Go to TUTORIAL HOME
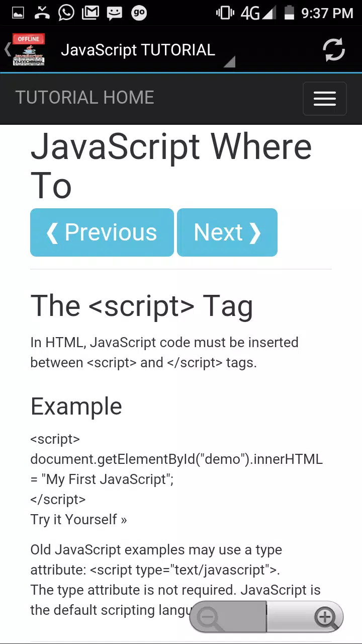This screenshot has height=644, width=362. pyautogui.click(x=84, y=98)
